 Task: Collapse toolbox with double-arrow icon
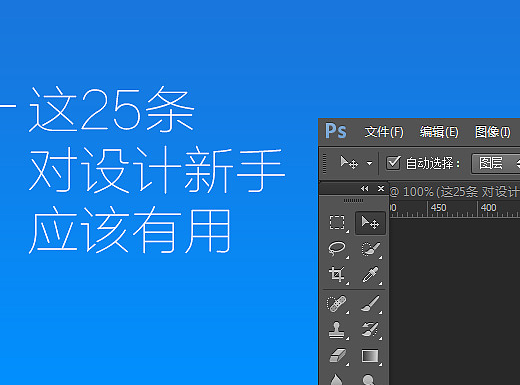coord(365,189)
